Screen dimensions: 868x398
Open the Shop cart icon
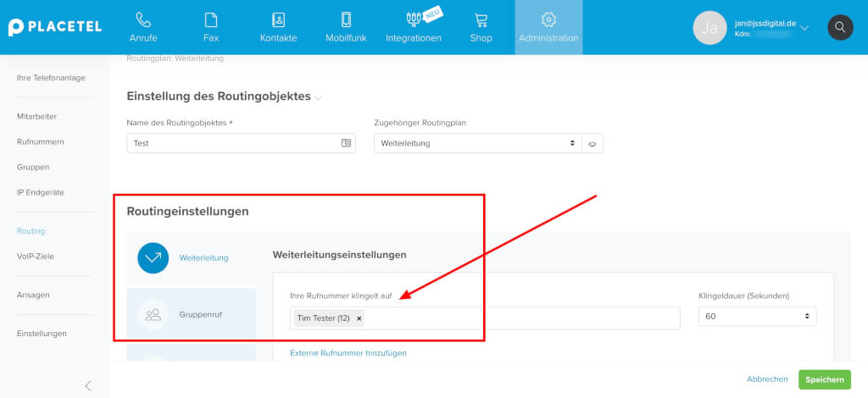click(x=481, y=20)
